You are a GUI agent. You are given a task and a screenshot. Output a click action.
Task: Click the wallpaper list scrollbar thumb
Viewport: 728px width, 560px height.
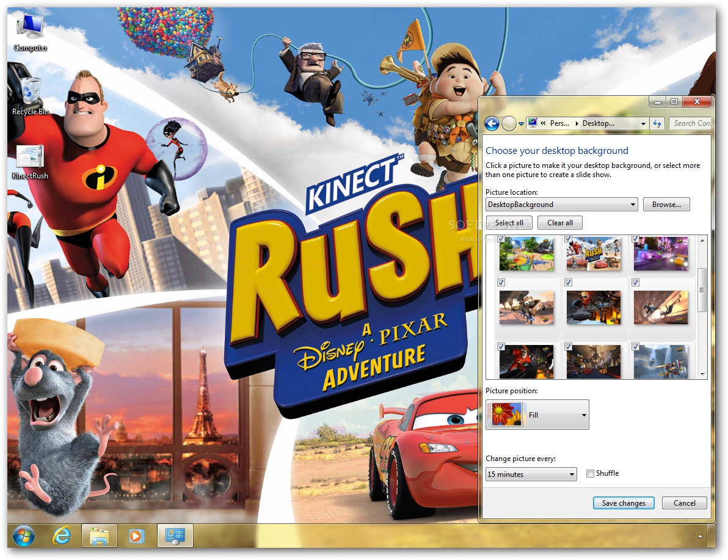702,290
